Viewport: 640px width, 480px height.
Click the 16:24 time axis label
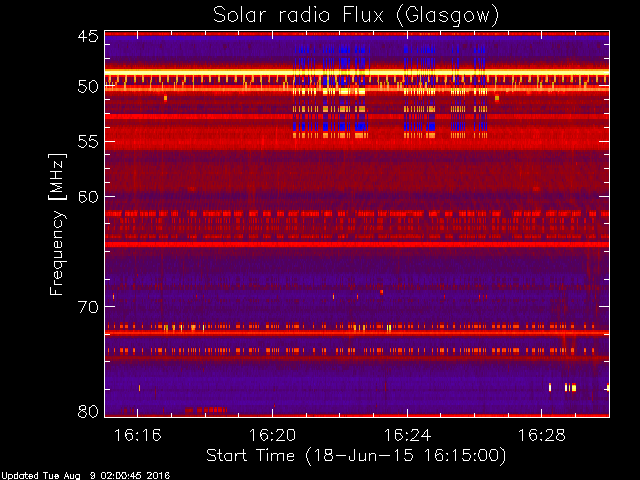tap(407, 435)
